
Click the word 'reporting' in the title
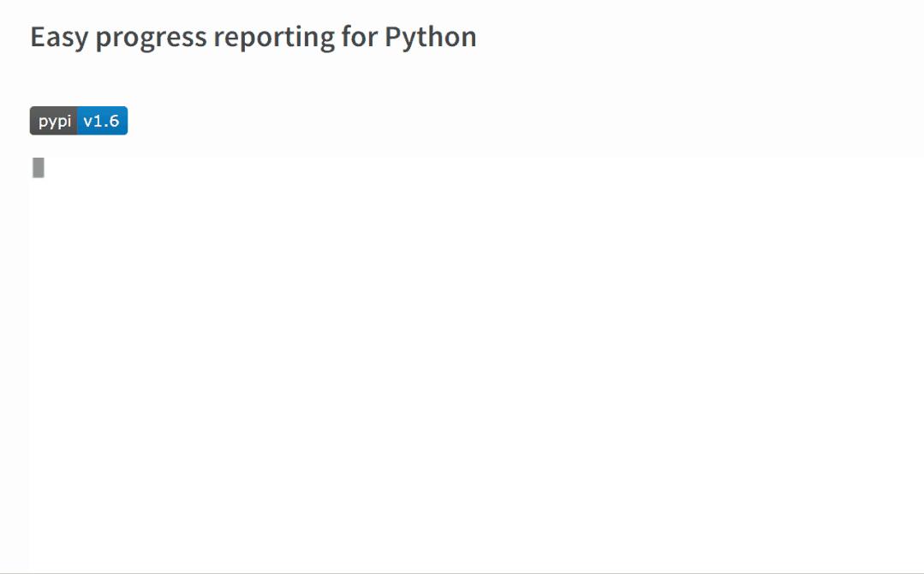click(x=274, y=39)
